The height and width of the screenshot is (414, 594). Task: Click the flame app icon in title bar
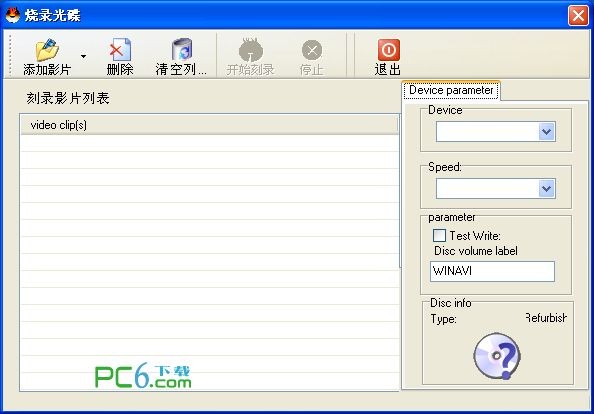point(13,15)
